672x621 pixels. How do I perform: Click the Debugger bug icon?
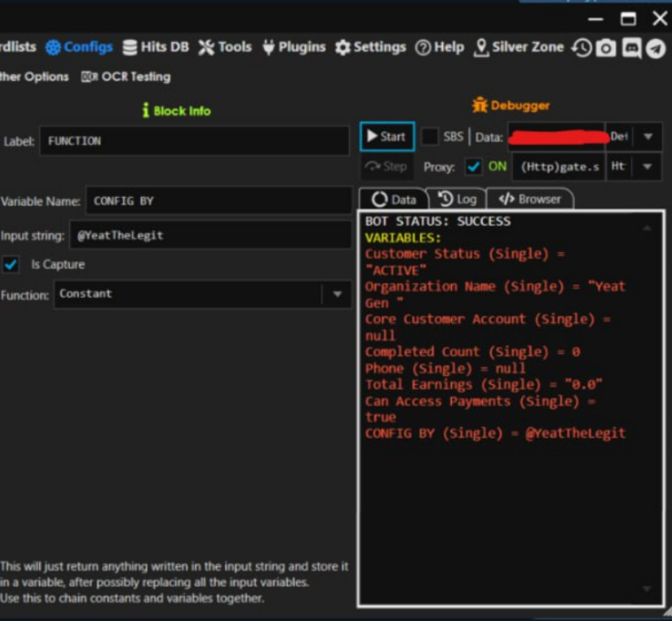pos(480,105)
